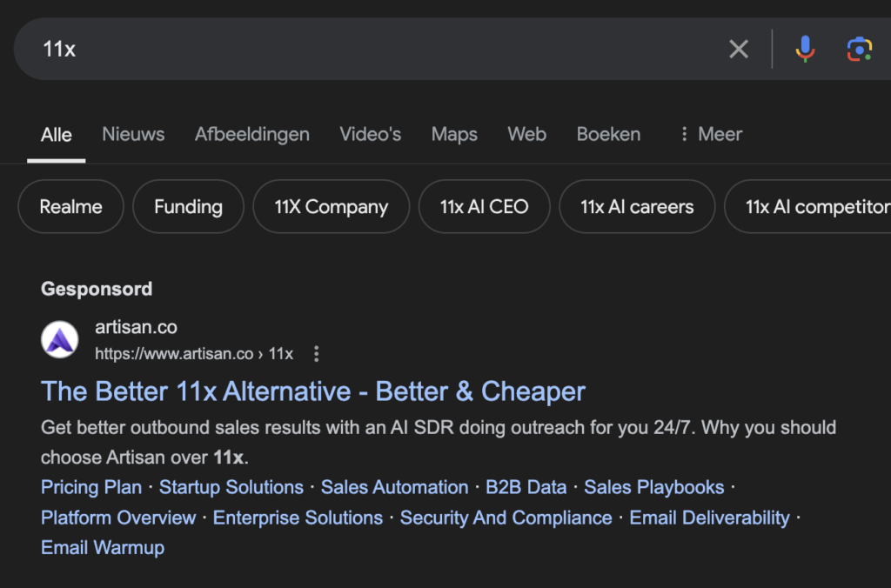Choose the 11x AI careers chip
This screenshot has height=588, width=891.
click(637, 207)
